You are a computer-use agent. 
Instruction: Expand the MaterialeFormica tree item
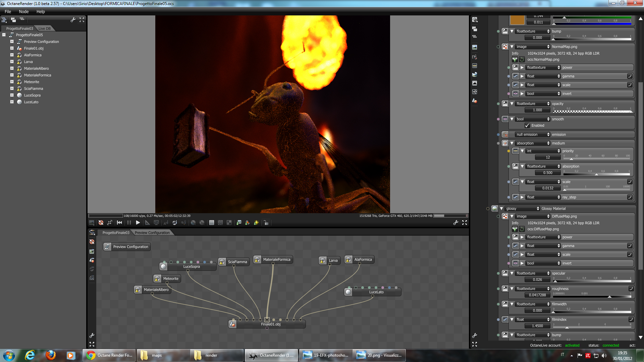tap(12, 75)
